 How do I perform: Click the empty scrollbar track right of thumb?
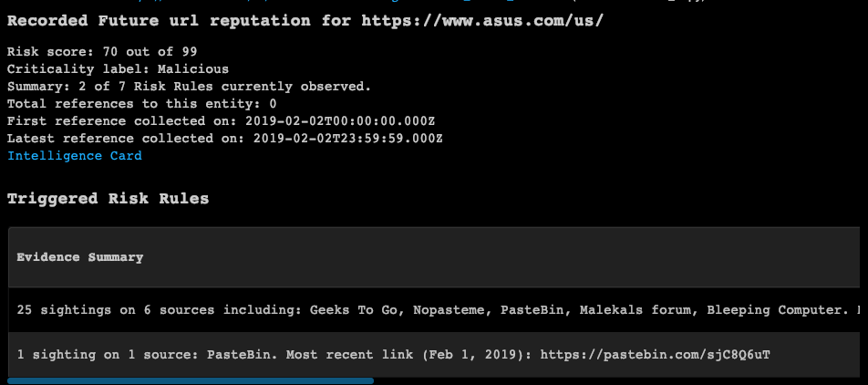[x=620, y=380]
